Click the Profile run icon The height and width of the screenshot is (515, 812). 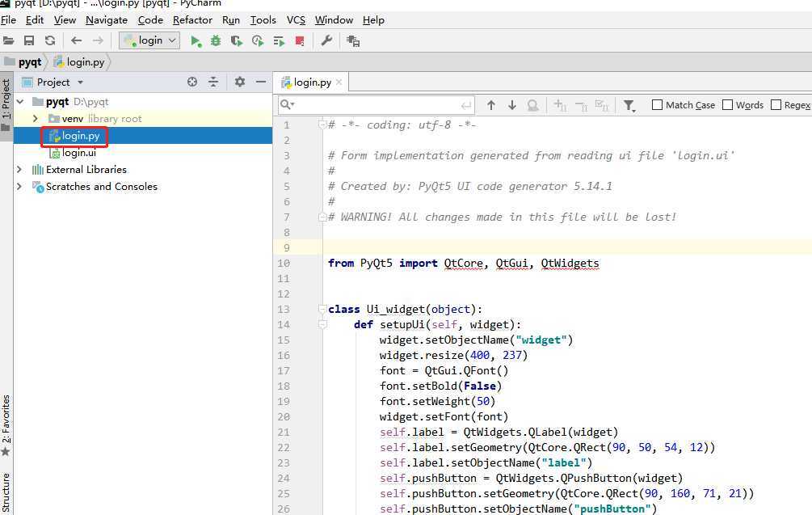point(258,41)
